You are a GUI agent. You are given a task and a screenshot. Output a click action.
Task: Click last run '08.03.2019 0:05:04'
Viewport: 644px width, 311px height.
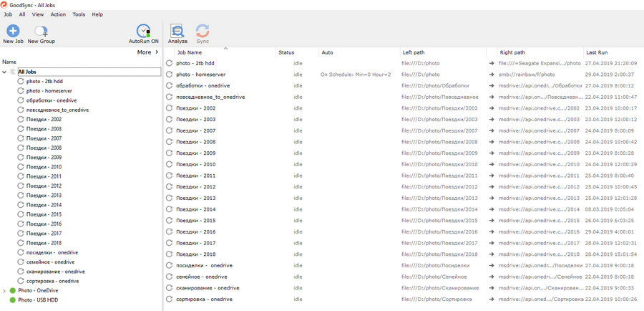click(611, 209)
